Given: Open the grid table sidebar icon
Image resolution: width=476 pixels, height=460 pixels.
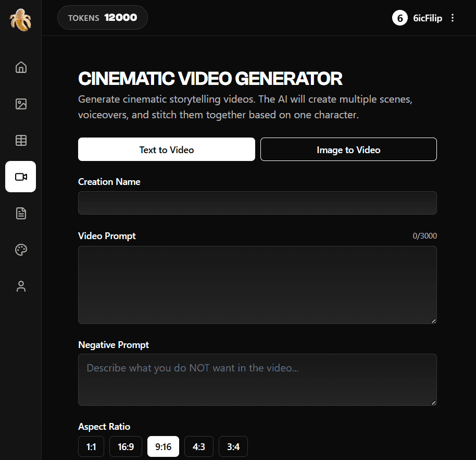Looking at the screenshot, I should click(21, 140).
